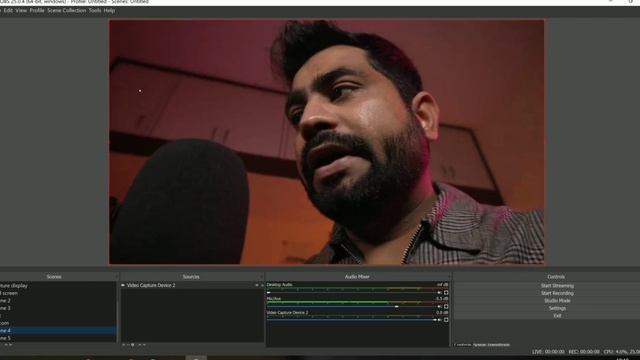Add a new source with plus icon

tap(124, 345)
